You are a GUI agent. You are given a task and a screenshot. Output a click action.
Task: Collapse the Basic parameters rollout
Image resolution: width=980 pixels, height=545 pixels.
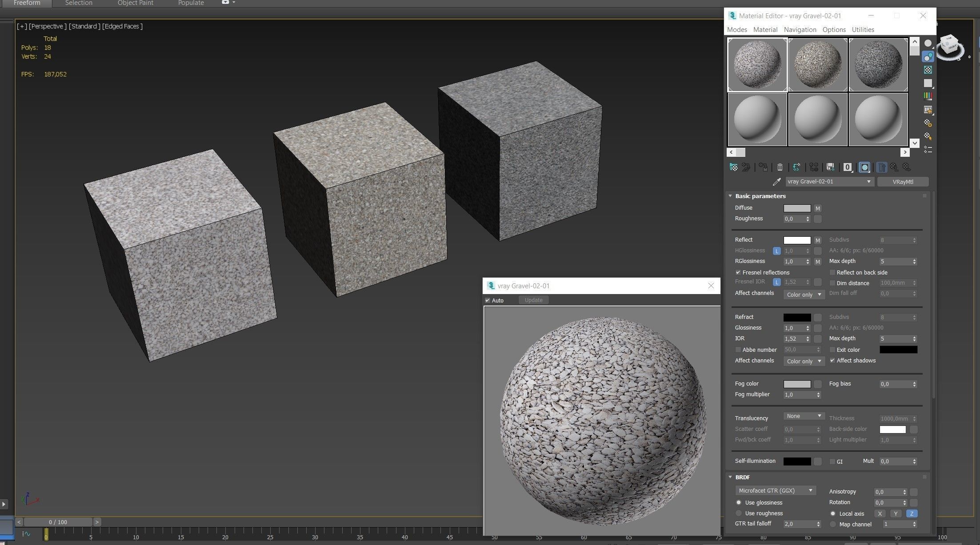[x=730, y=196]
